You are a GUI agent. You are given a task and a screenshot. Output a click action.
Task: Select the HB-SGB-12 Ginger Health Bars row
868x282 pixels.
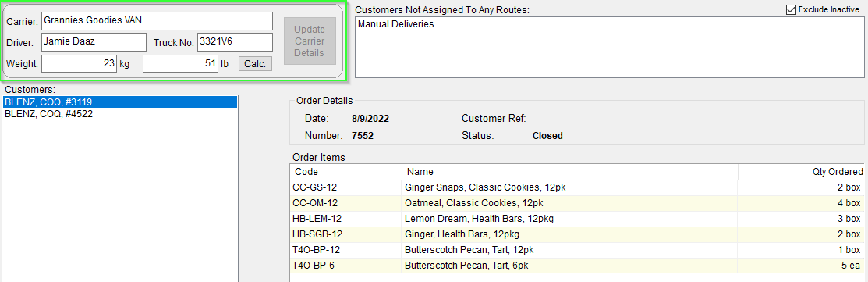pos(577,234)
